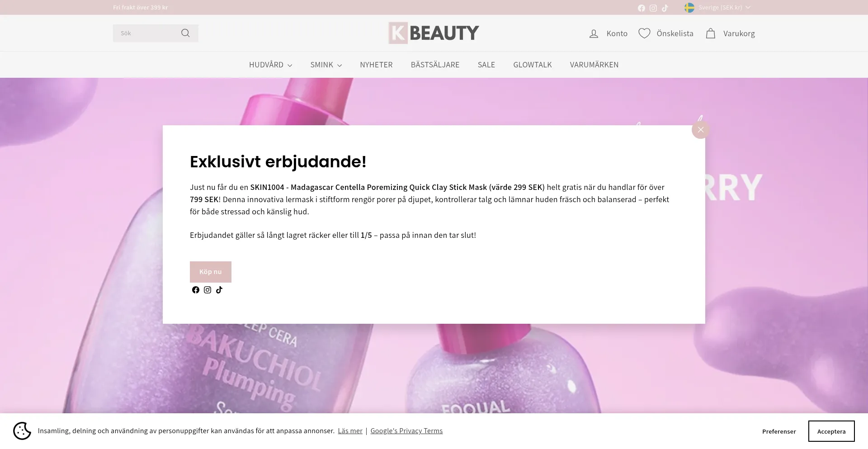Open the BÄSTSÄLJARE menu item
868x449 pixels.
[x=435, y=65]
